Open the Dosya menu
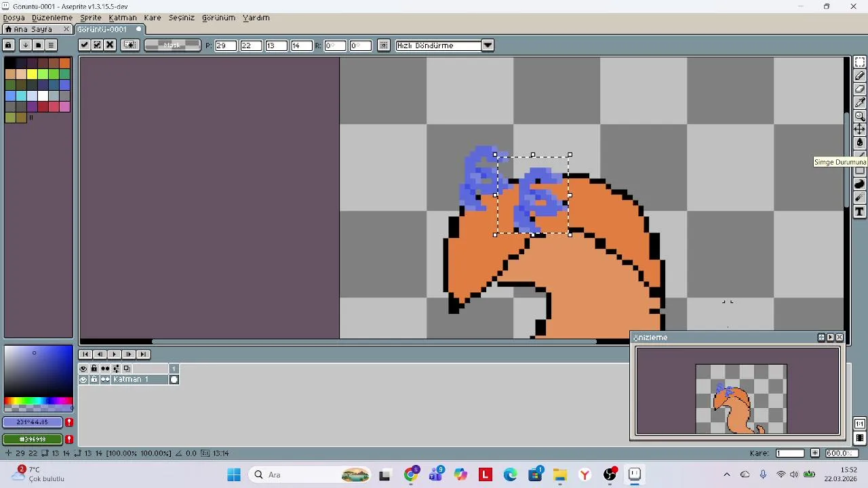868x488 pixels. click(x=14, y=18)
